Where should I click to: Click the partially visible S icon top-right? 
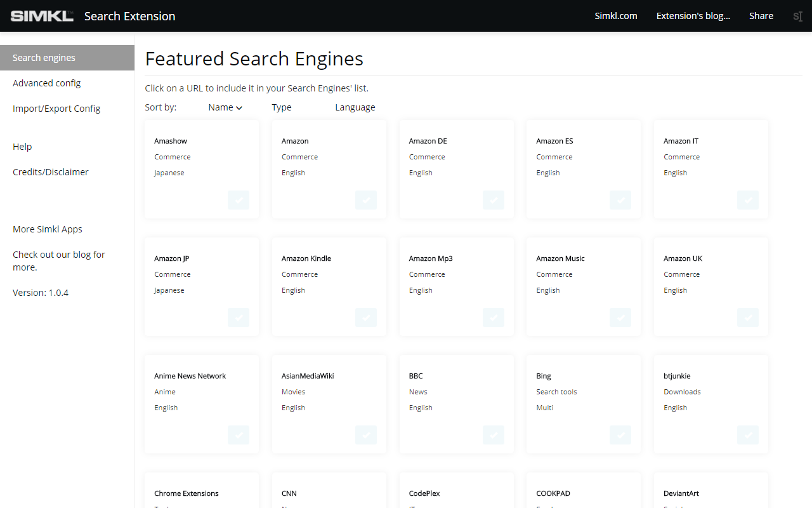point(798,16)
